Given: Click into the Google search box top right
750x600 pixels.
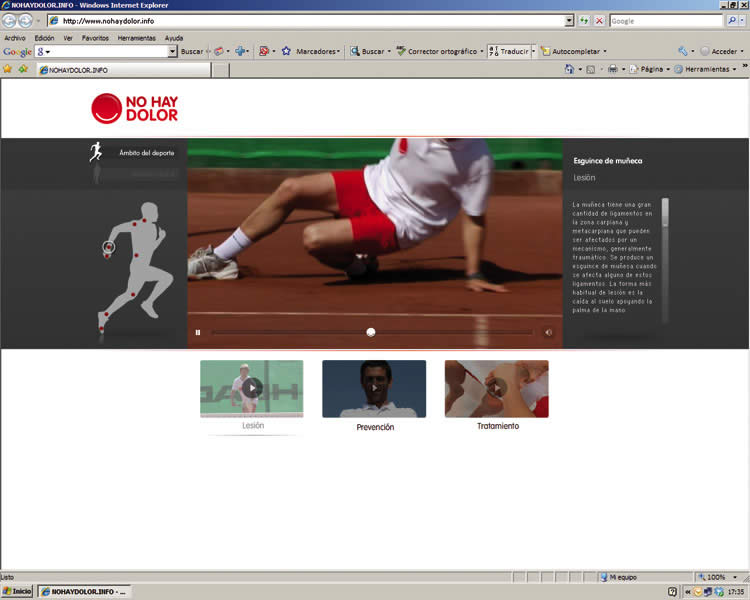Looking at the screenshot, I should (666, 21).
